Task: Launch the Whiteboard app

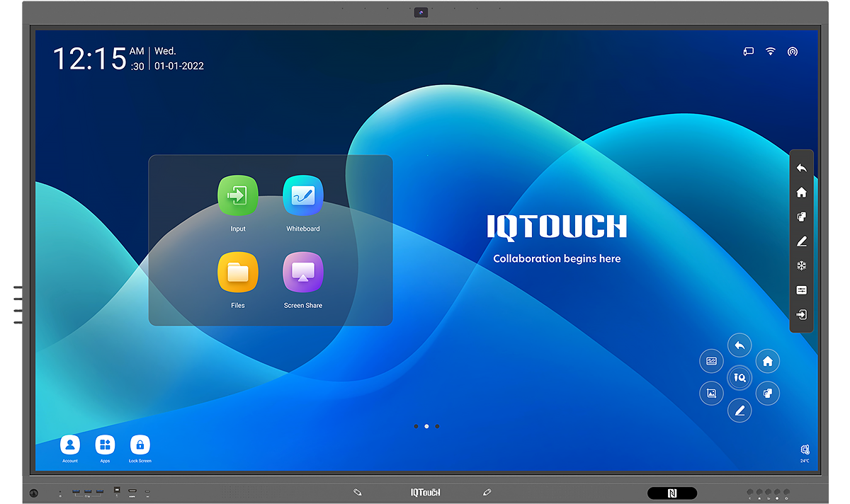Action: click(x=303, y=196)
